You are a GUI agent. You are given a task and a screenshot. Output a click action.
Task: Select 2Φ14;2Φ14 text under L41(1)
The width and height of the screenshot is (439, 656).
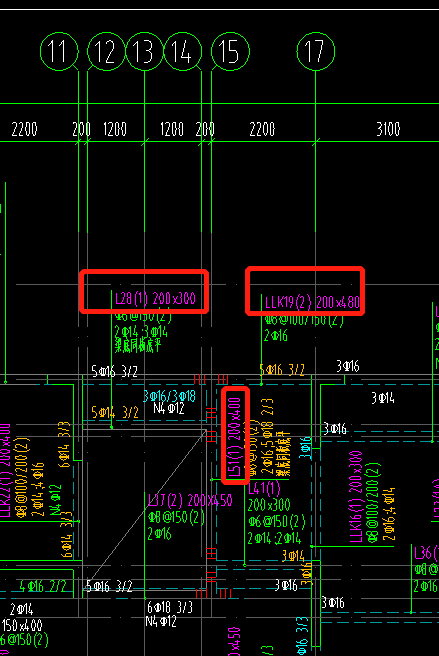coord(274,538)
